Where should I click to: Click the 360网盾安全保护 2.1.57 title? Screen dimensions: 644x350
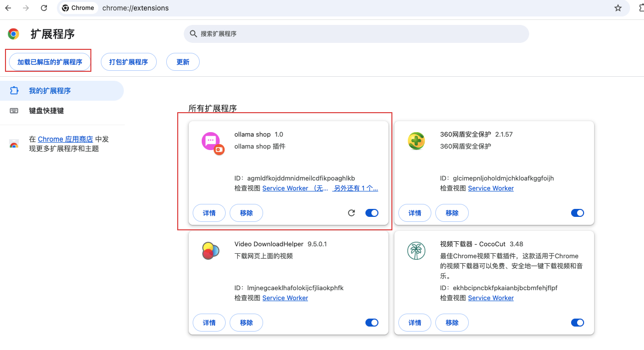tap(476, 135)
